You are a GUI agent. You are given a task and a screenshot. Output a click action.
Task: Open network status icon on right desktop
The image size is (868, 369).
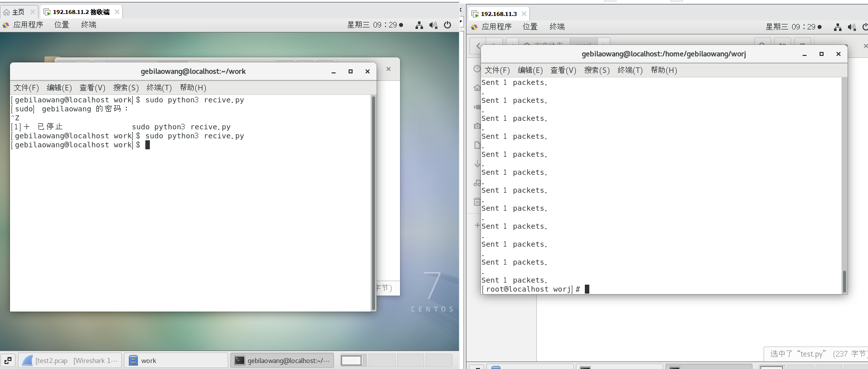[838, 27]
